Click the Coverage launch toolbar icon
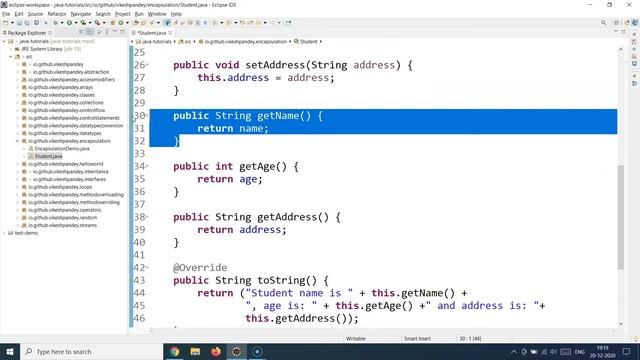This screenshot has height=360, width=640. click(83, 23)
